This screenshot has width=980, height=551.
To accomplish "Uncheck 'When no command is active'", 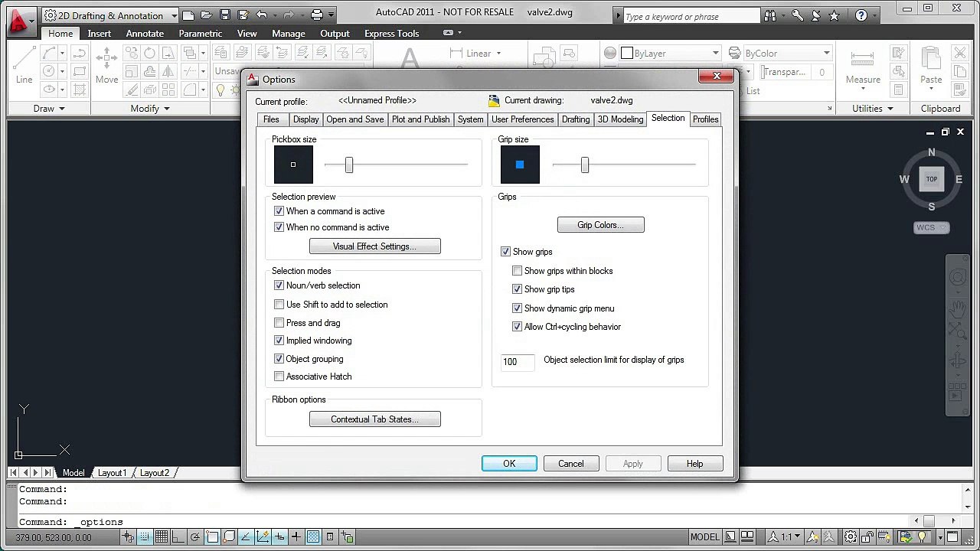I will click(x=279, y=227).
